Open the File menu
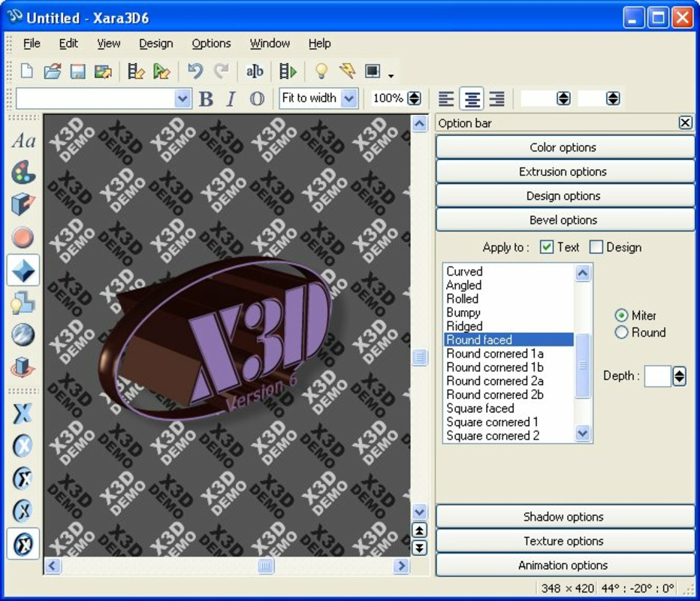 click(x=32, y=44)
